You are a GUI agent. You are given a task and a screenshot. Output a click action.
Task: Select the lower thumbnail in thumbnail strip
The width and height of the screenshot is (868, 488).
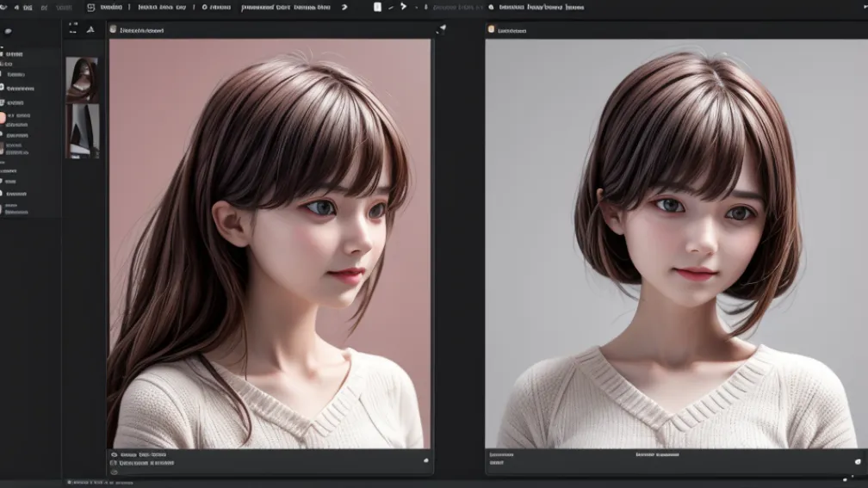(x=83, y=132)
